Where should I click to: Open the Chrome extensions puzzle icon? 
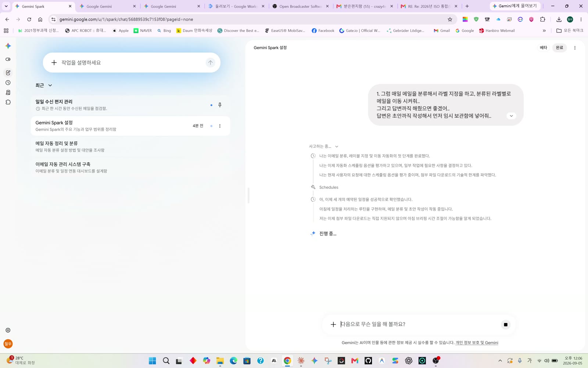[542, 20]
